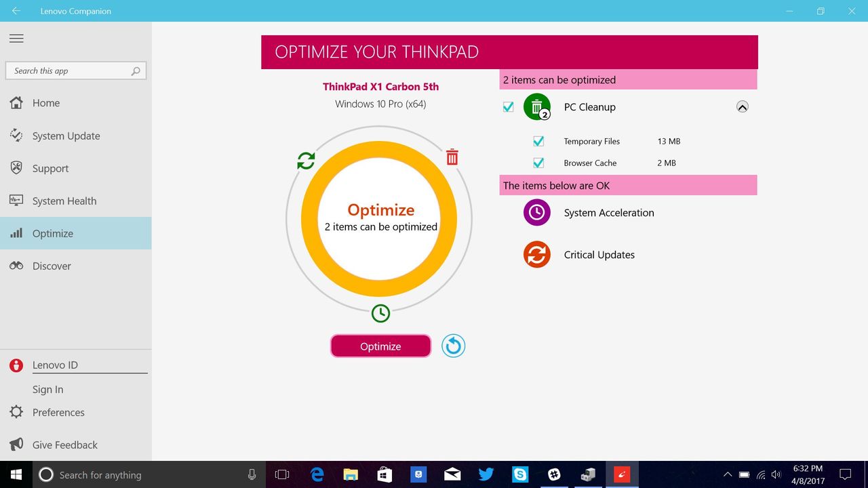
Task: Uncheck the Browser Cache checkbox
Action: pyautogui.click(x=538, y=163)
